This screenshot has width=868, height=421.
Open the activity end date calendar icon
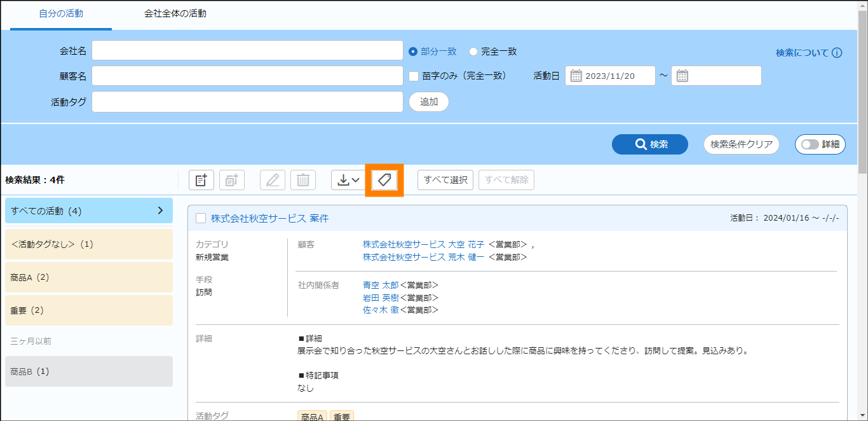(682, 76)
